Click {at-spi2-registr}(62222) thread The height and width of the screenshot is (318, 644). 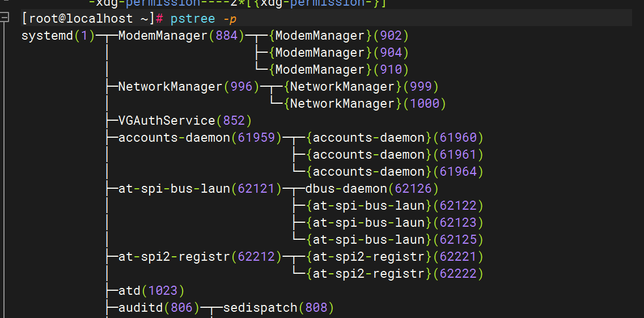(395, 274)
